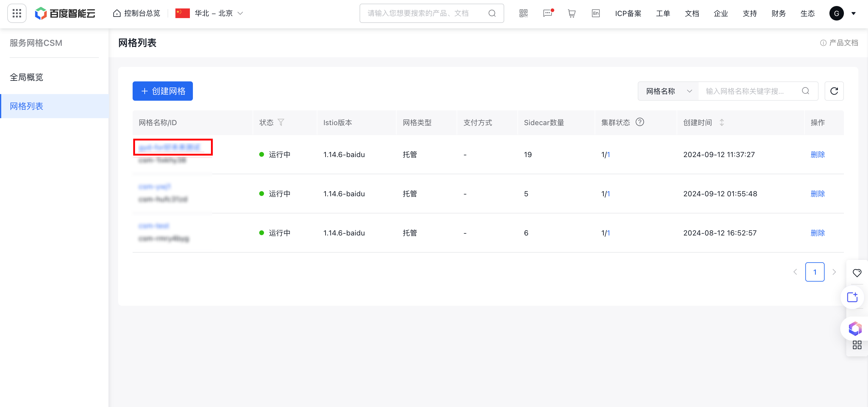The width and height of the screenshot is (868, 407).
Task: Open the product grid menu icon
Action: (x=17, y=14)
